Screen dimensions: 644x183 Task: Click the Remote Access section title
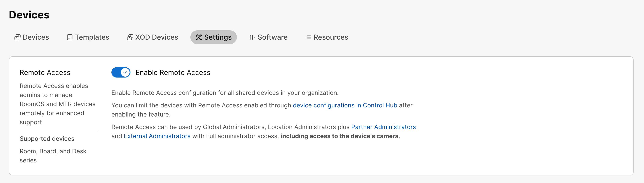pyautogui.click(x=45, y=73)
